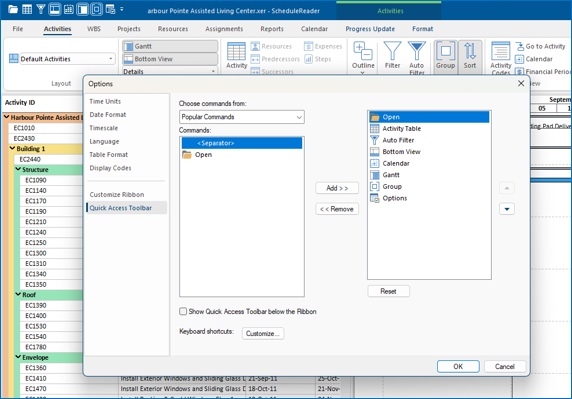Viewport: 572px width, 399px height.
Task: Click Cancel in Options dialog
Action: (505, 367)
